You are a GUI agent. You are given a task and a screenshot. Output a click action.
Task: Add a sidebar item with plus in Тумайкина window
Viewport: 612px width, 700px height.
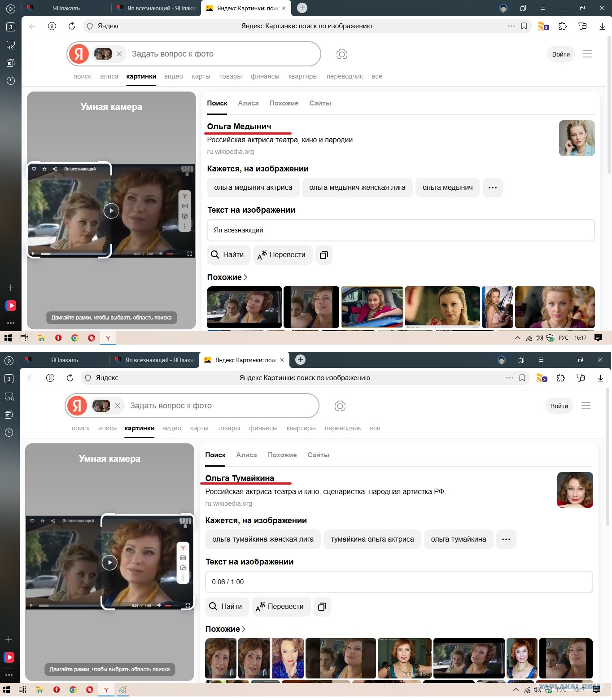pyautogui.click(x=9, y=639)
